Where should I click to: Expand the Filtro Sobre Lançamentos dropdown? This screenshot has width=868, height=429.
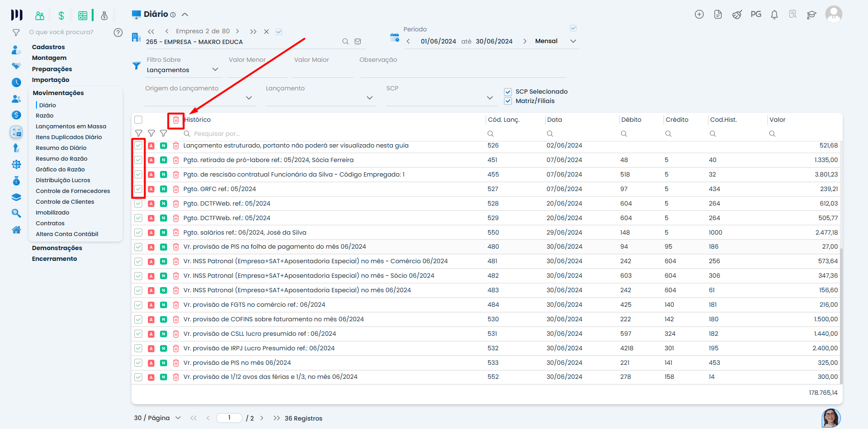(x=215, y=70)
